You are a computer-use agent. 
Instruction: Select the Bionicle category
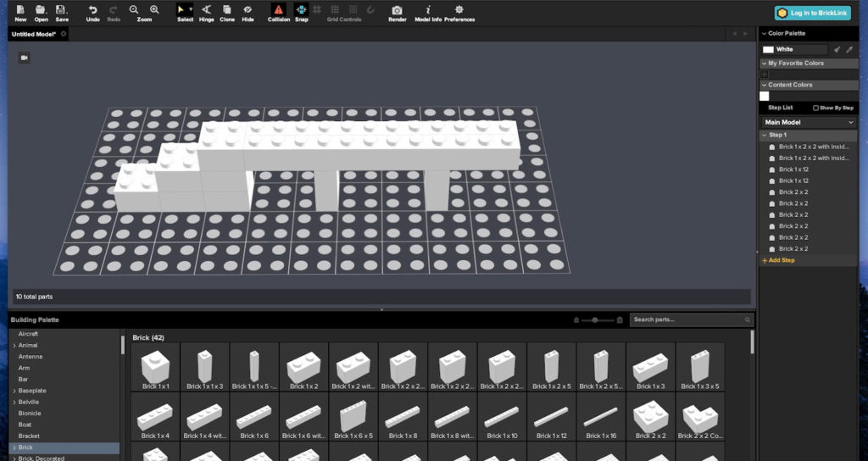[30, 414]
